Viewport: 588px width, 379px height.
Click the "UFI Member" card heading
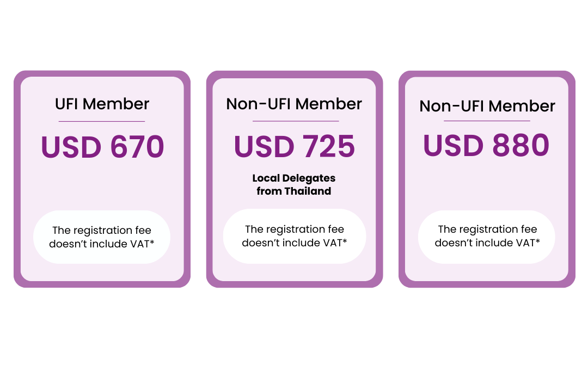coord(102,103)
